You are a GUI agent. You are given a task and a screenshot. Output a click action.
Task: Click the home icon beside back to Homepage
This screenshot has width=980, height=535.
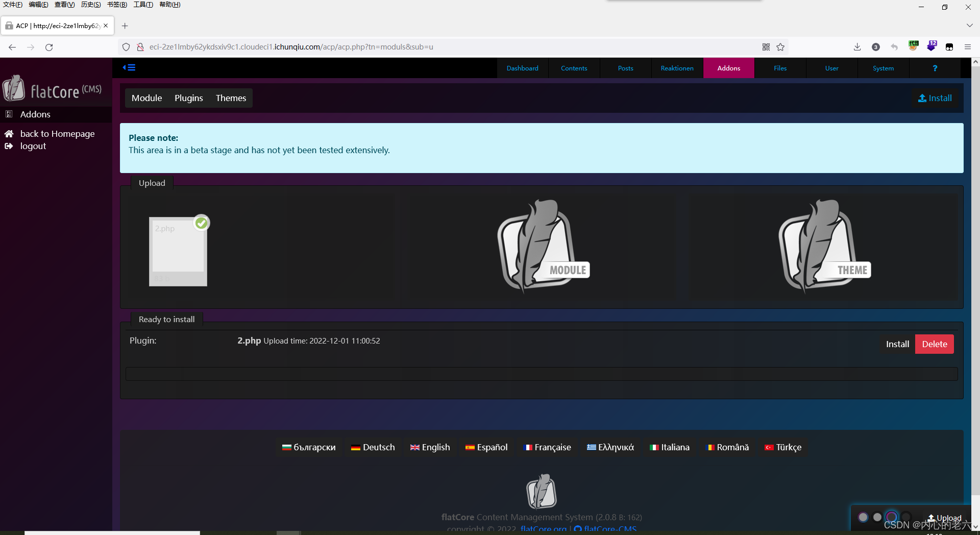[9, 134]
